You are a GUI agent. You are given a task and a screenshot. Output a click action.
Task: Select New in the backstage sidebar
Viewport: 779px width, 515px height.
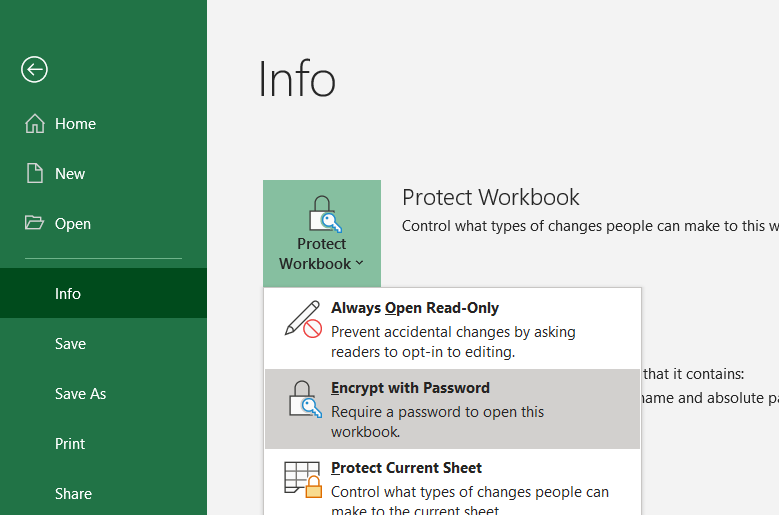(x=103, y=173)
